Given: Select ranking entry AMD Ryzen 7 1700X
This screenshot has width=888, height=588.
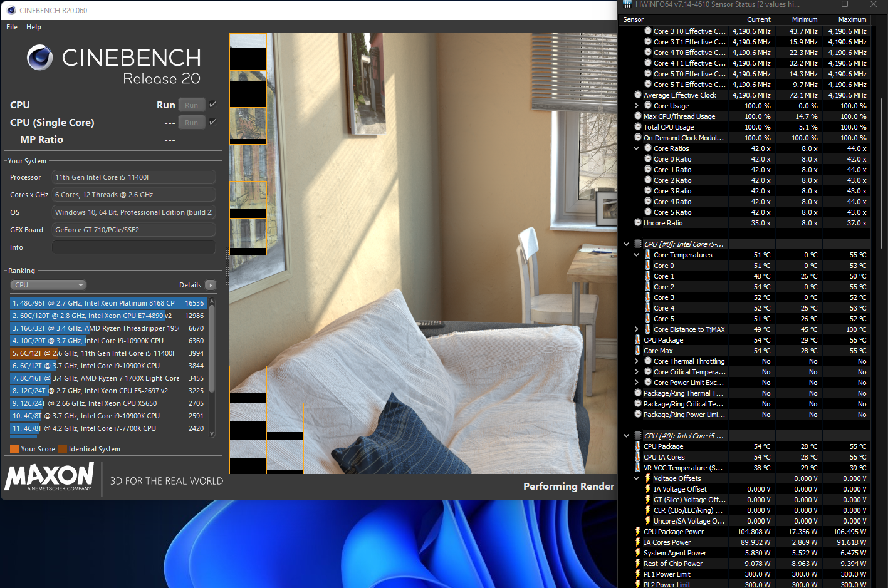Looking at the screenshot, I should click(108, 378).
